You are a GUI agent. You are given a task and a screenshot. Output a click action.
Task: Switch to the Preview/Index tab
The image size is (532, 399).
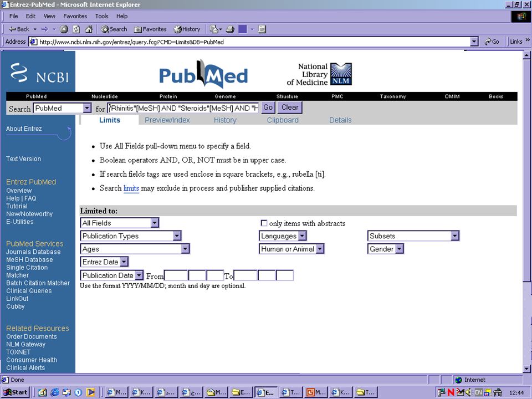[x=167, y=120]
